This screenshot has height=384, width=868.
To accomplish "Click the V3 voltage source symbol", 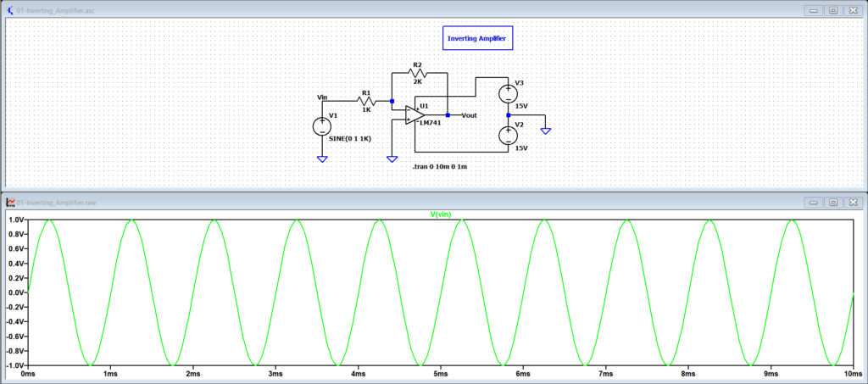I will [x=508, y=92].
